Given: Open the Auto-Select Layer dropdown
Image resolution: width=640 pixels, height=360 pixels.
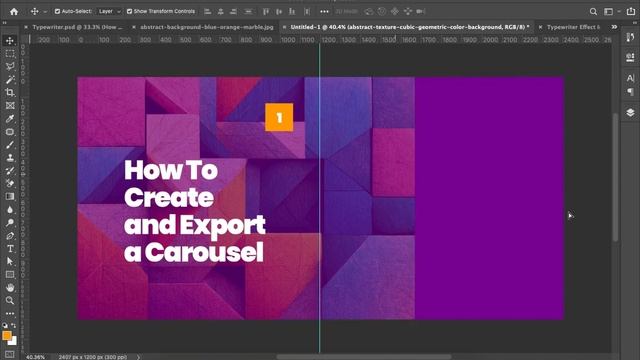Looking at the screenshot, I should [x=109, y=11].
